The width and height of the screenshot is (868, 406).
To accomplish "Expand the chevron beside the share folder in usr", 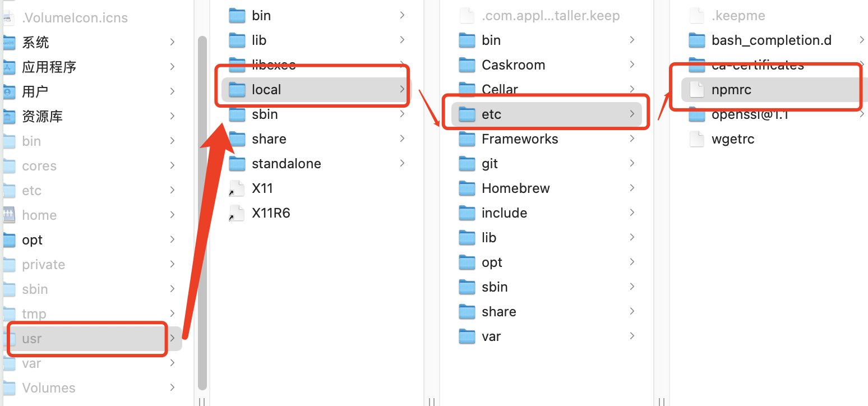I will [402, 139].
